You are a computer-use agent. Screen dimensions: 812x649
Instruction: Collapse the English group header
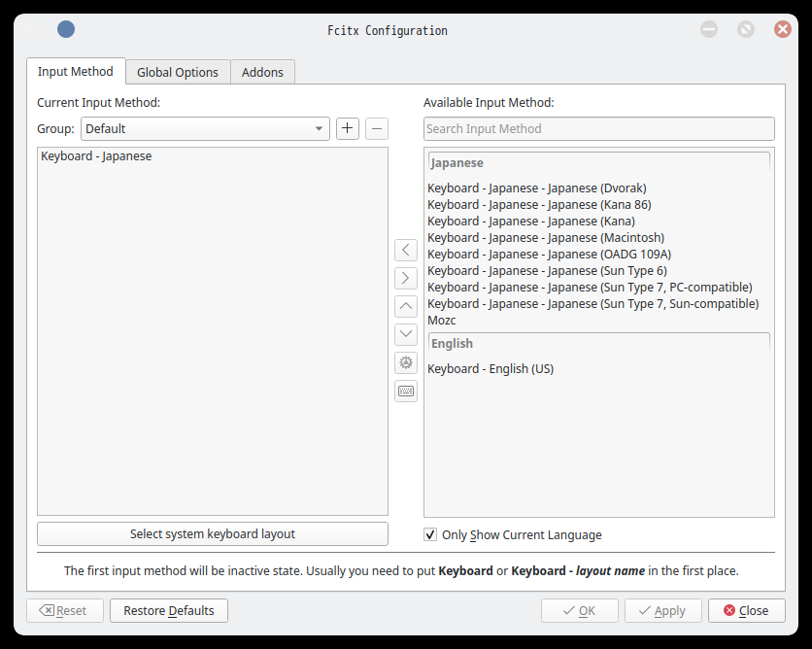[x=598, y=344]
